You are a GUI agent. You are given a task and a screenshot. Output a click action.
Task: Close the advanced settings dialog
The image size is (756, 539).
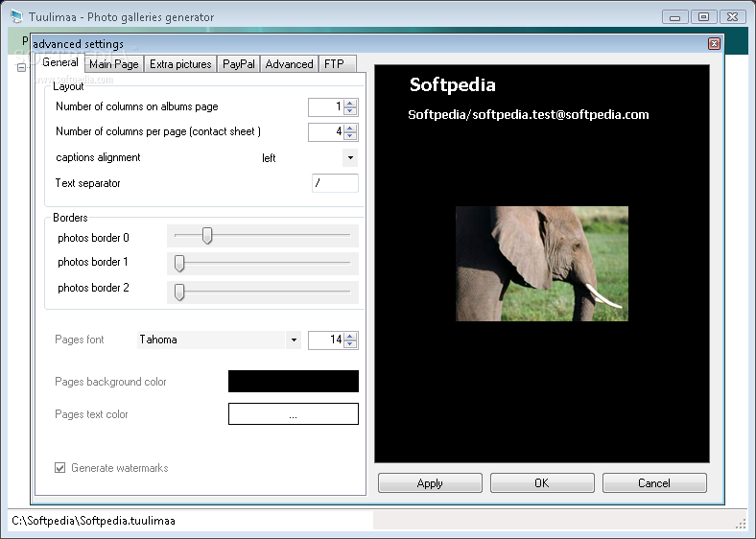[x=714, y=44]
